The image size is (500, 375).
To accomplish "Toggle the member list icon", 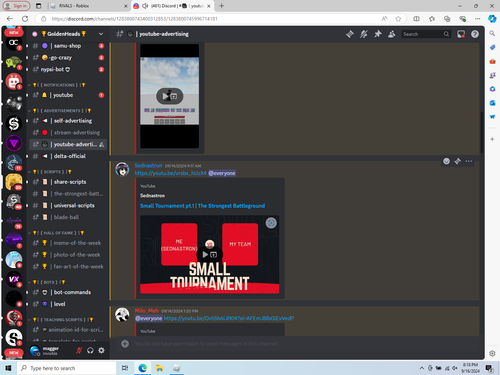I will (x=392, y=34).
